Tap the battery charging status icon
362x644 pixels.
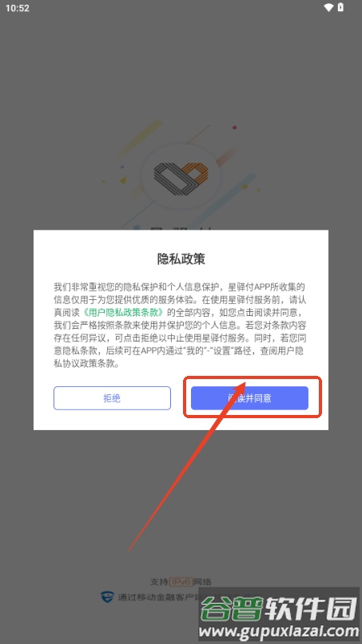tap(340, 7)
